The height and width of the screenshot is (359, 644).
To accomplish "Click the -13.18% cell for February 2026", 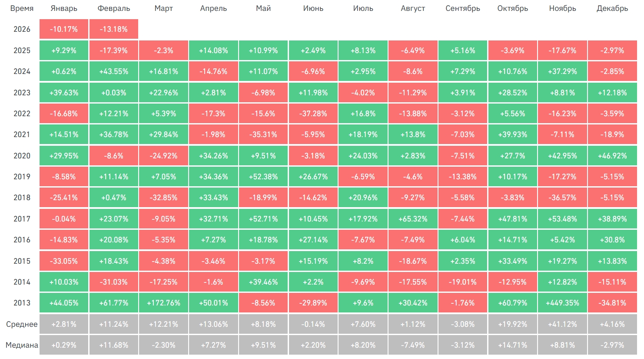I will tap(114, 29).
